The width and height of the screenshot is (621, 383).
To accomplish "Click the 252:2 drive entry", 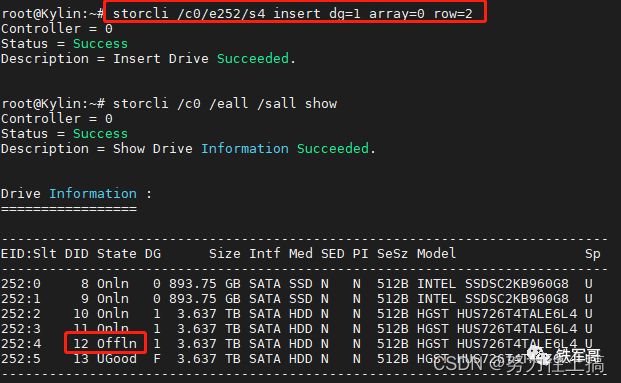I will (x=21, y=313).
